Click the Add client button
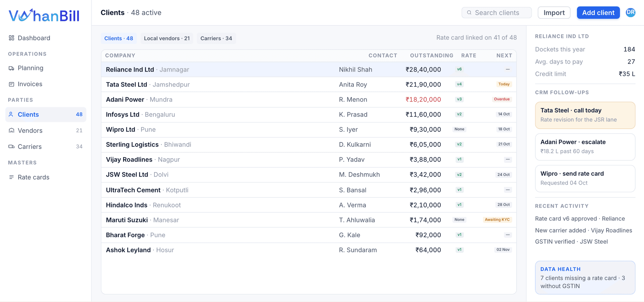 click(598, 13)
